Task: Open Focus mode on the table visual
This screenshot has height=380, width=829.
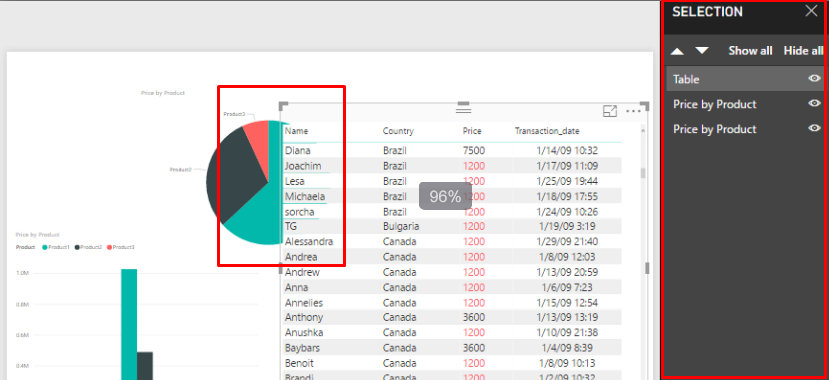Action: pos(610,111)
